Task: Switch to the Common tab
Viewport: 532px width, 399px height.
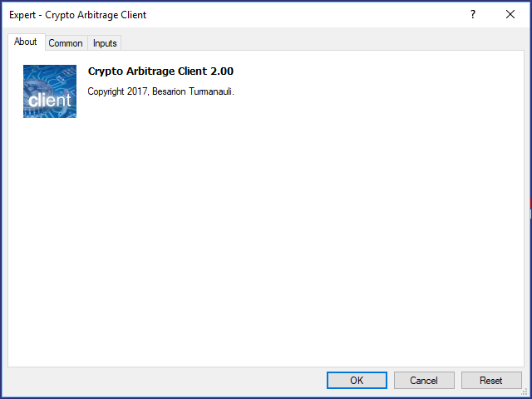Action: [x=66, y=43]
